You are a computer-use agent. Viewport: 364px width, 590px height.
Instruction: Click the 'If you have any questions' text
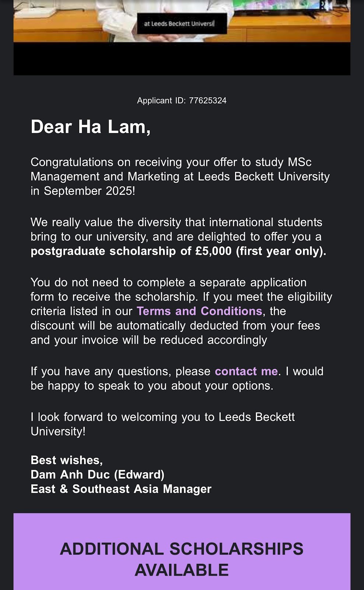point(120,371)
